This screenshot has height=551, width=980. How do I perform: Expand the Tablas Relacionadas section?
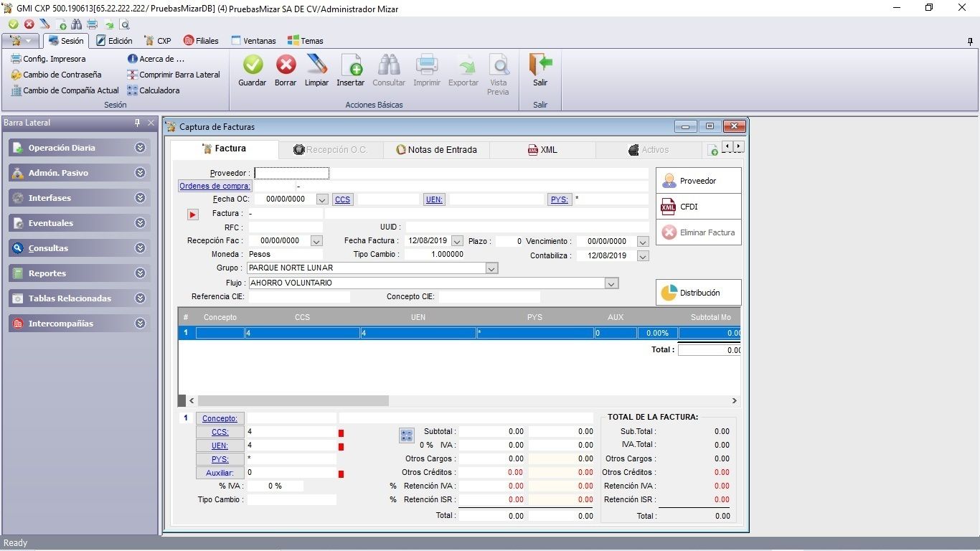click(x=140, y=298)
